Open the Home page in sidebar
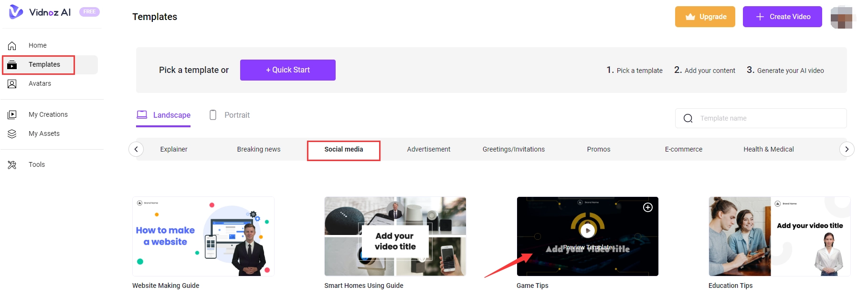This screenshot has width=868, height=296. click(x=37, y=45)
